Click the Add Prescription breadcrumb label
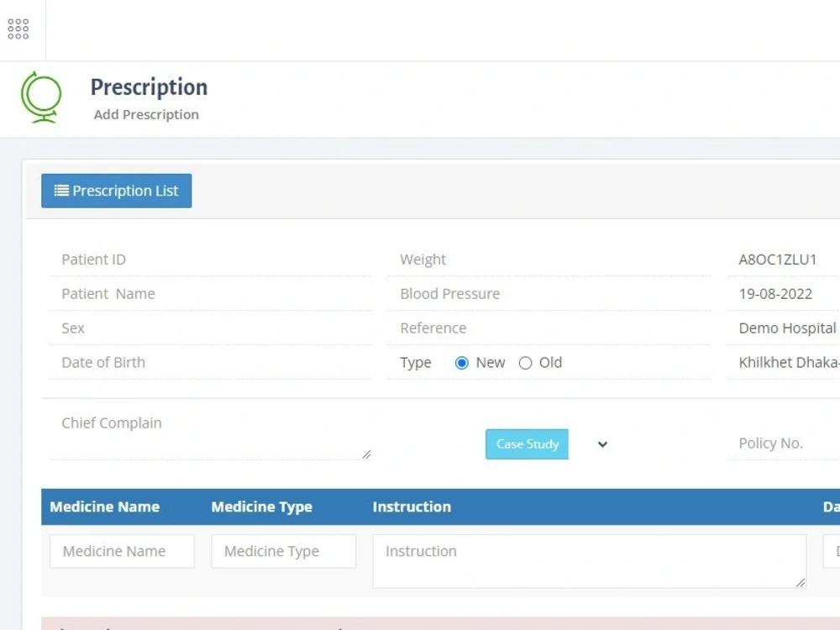 click(x=146, y=114)
